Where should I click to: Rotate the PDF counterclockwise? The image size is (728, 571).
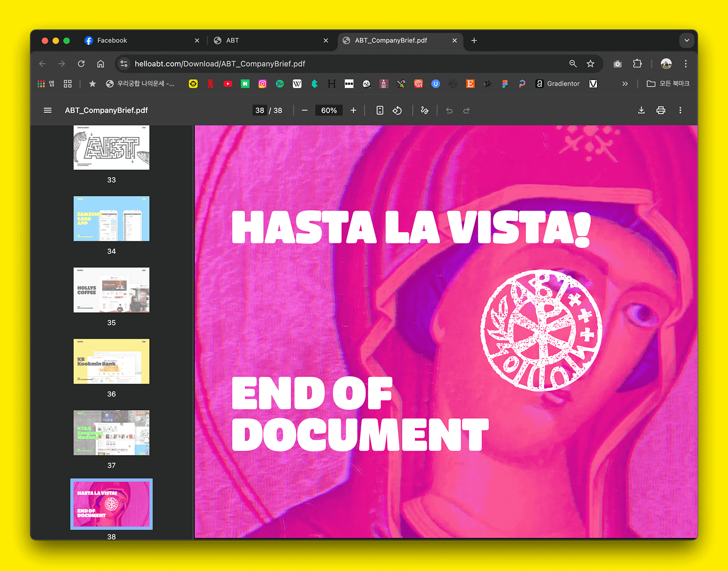coord(397,110)
